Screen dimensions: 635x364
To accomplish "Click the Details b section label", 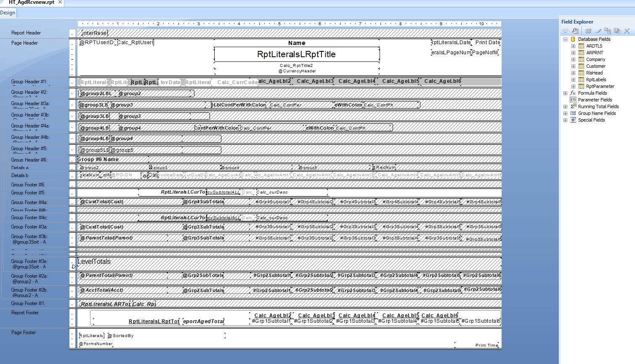I will (x=20, y=175).
